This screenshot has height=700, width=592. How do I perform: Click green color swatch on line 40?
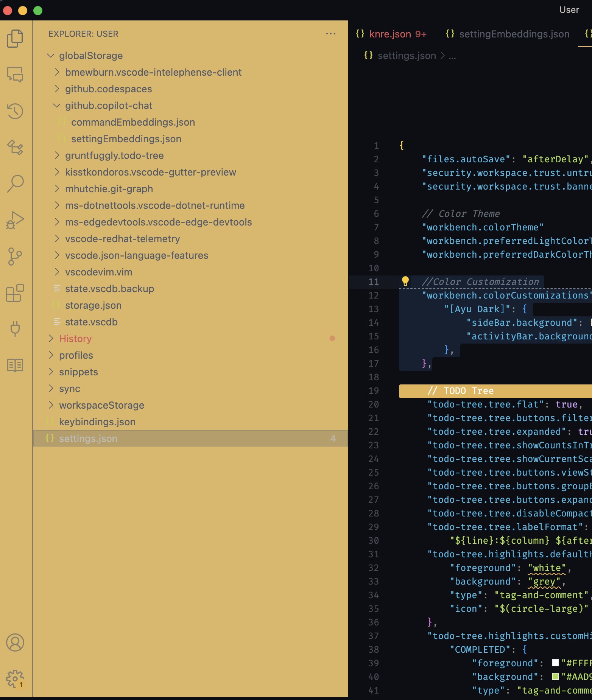click(x=555, y=677)
